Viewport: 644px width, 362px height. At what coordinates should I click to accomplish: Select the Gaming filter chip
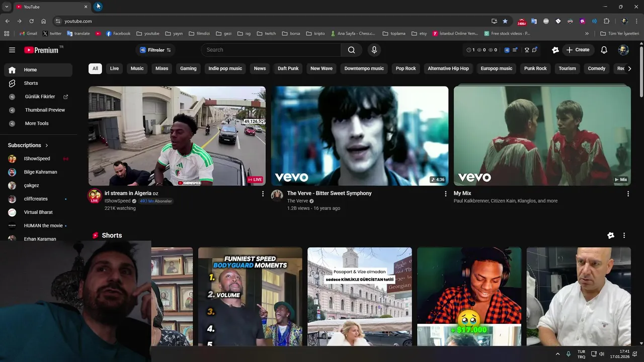(x=188, y=68)
